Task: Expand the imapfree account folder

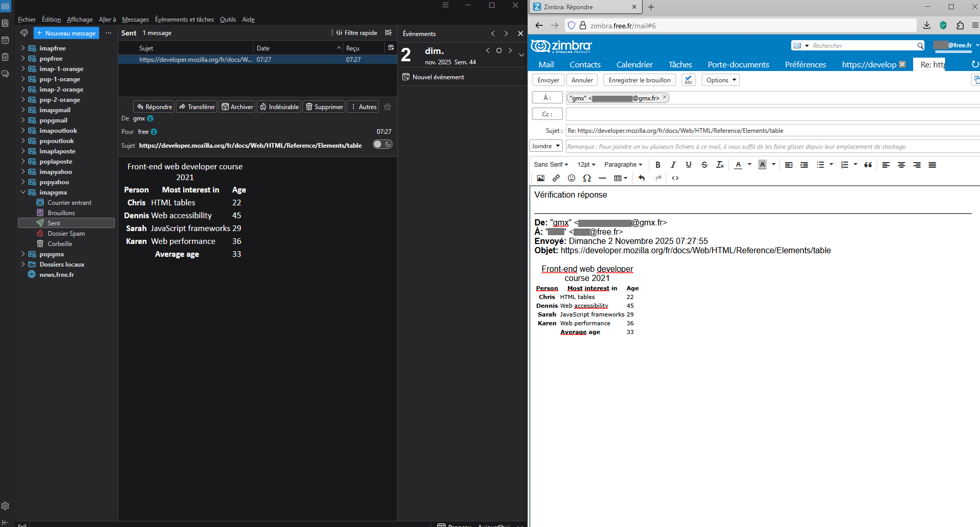Action: pos(23,48)
